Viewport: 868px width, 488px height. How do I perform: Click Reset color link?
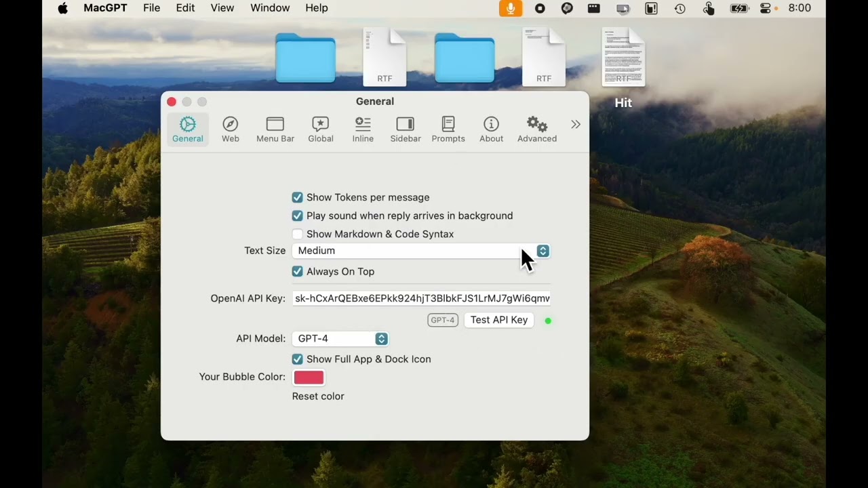click(x=318, y=396)
